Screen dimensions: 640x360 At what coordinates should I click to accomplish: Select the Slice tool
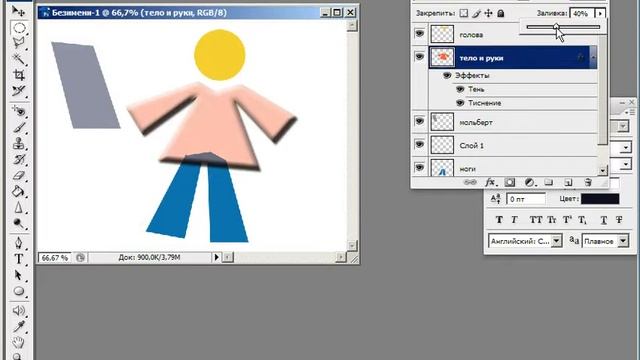pyautogui.click(x=19, y=91)
